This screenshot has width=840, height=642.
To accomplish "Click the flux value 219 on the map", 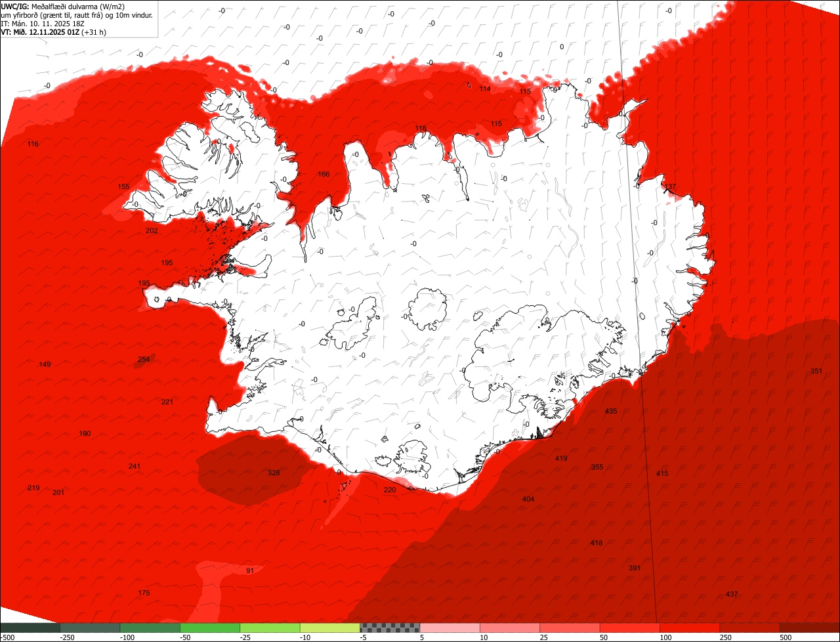I will pyautogui.click(x=33, y=488).
